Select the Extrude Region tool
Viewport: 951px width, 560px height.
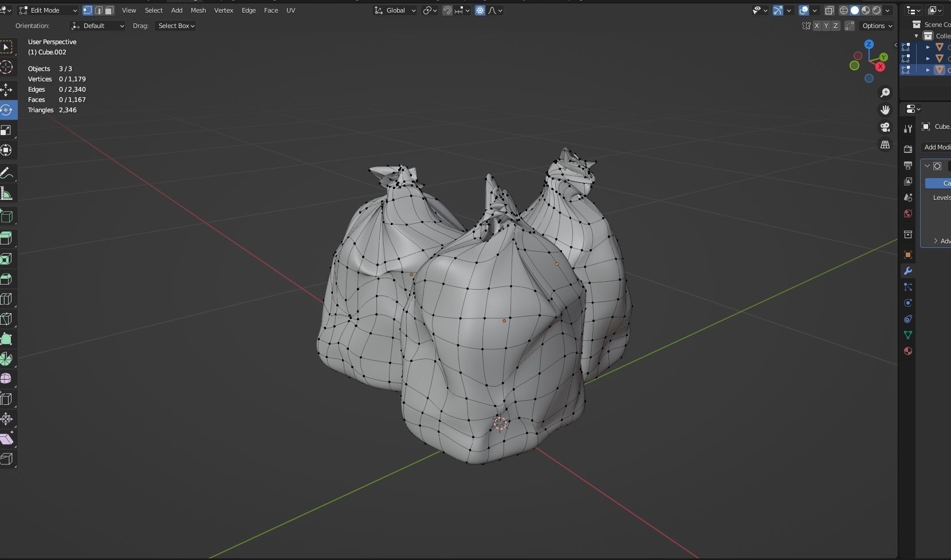[x=6, y=238]
